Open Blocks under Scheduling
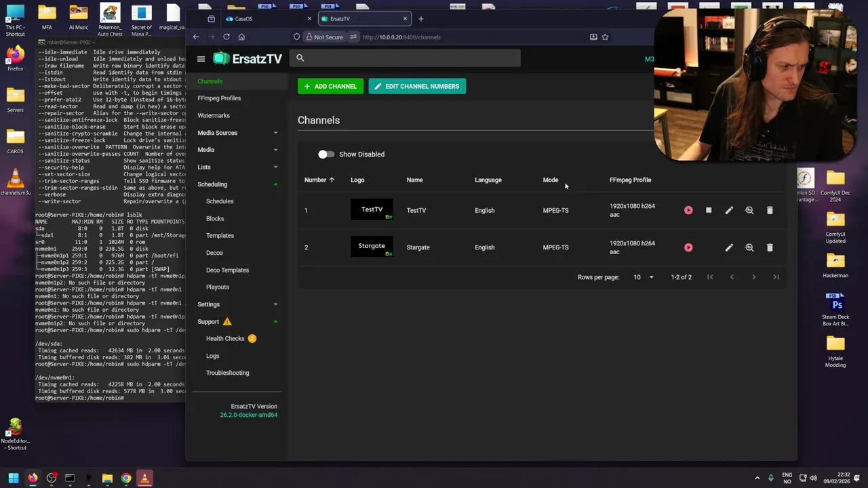868x488 pixels. pos(215,218)
